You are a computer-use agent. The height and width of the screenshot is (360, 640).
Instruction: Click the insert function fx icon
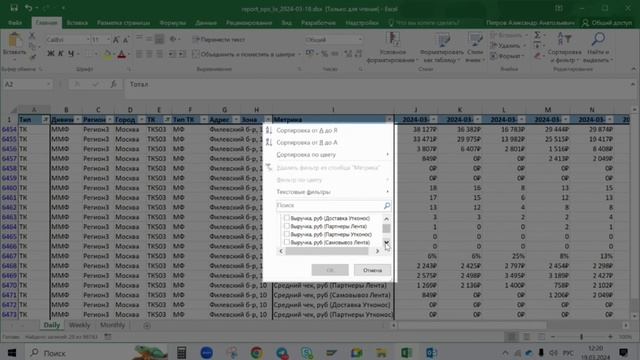click(113, 84)
